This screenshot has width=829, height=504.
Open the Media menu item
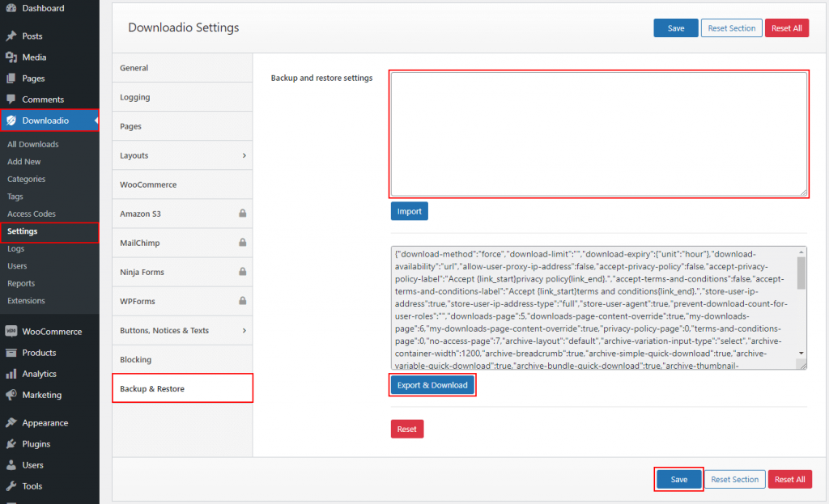(x=49, y=57)
